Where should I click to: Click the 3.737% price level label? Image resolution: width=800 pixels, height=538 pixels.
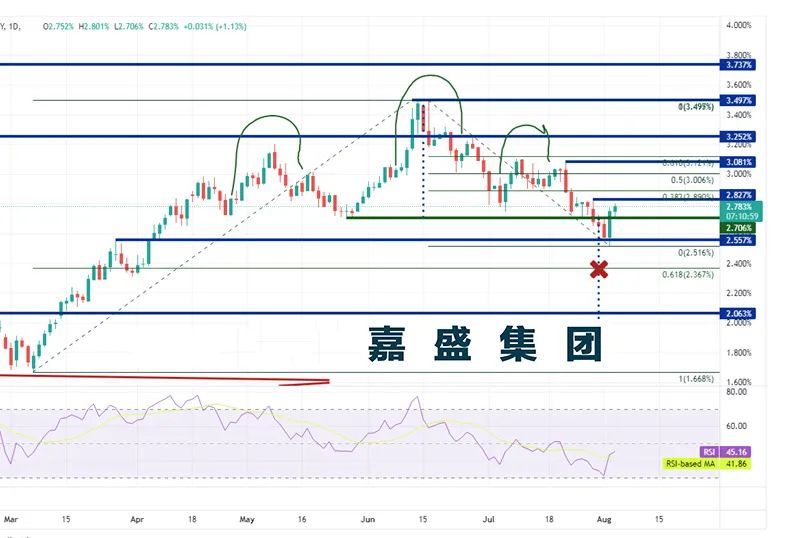click(x=738, y=65)
